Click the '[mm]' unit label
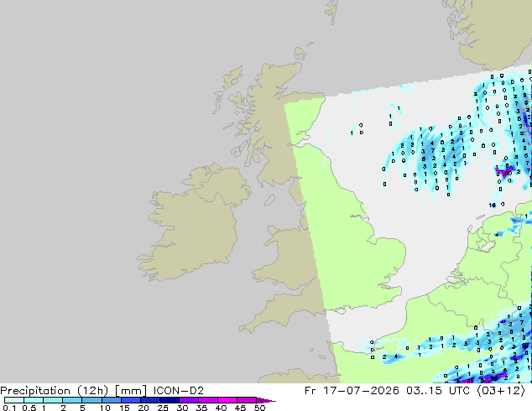This screenshot has height=411, width=532. (x=131, y=391)
